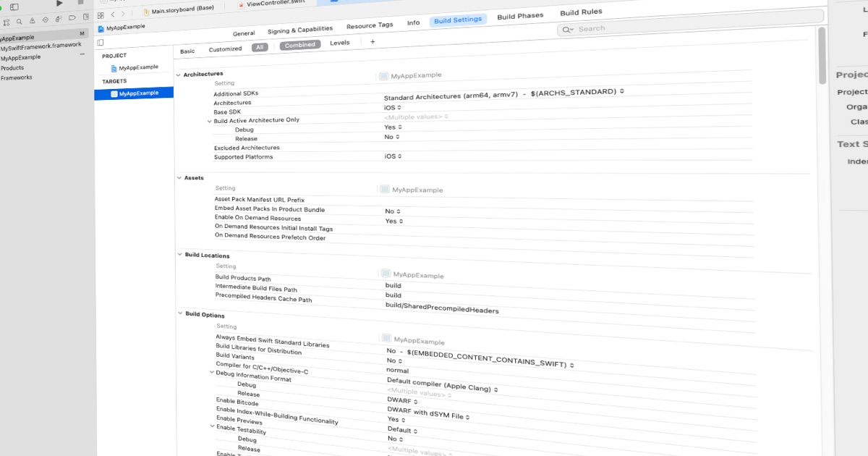Open the Find navigator magnifier icon
Viewport: 868px width, 456px height.
pos(19,22)
